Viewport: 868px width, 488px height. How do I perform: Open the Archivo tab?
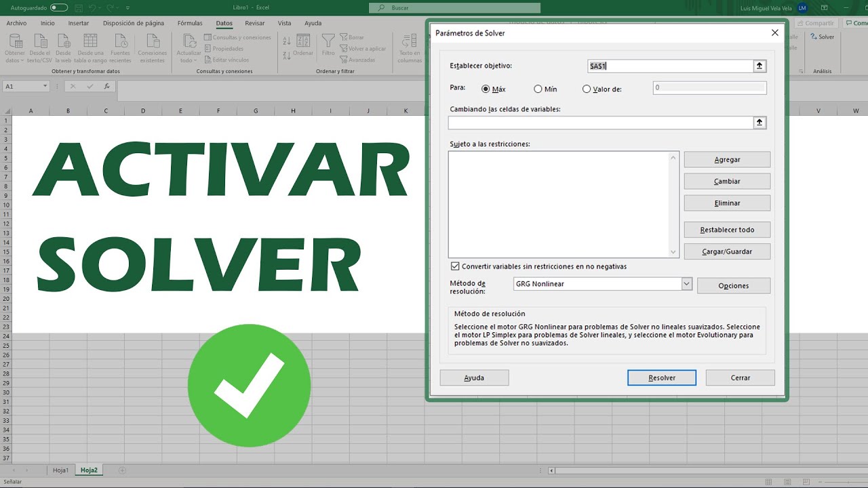coord(16,23)
